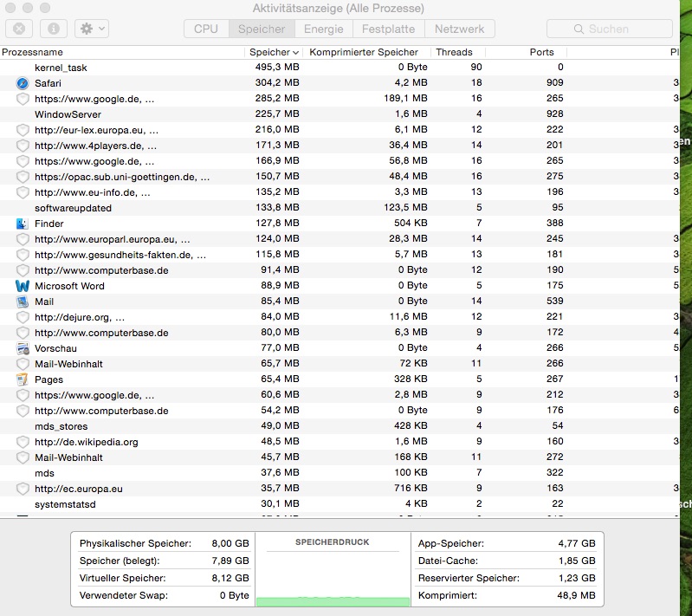This screenshot has width=692, height=616.
Task: Sort by Komprimierter Speicher column header
Action: point(366,52)
